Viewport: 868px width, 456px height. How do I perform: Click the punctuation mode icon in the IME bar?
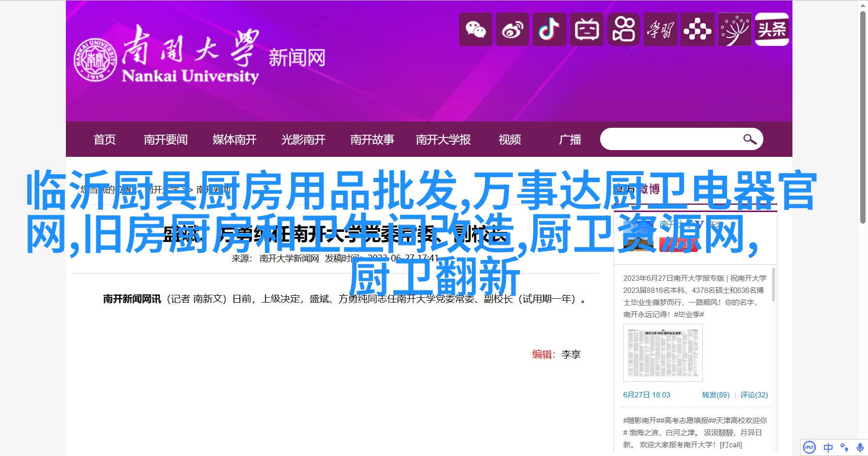tap(844, 447)
